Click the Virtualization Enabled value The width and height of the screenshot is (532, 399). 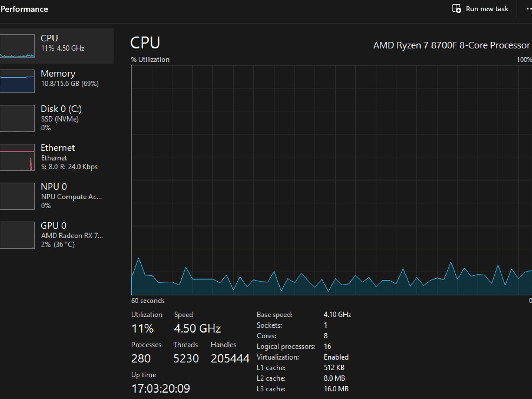tap(336, 357)
